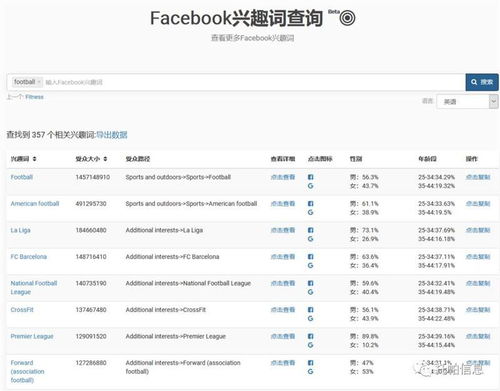View details for La Liga row

pos(283,230)
